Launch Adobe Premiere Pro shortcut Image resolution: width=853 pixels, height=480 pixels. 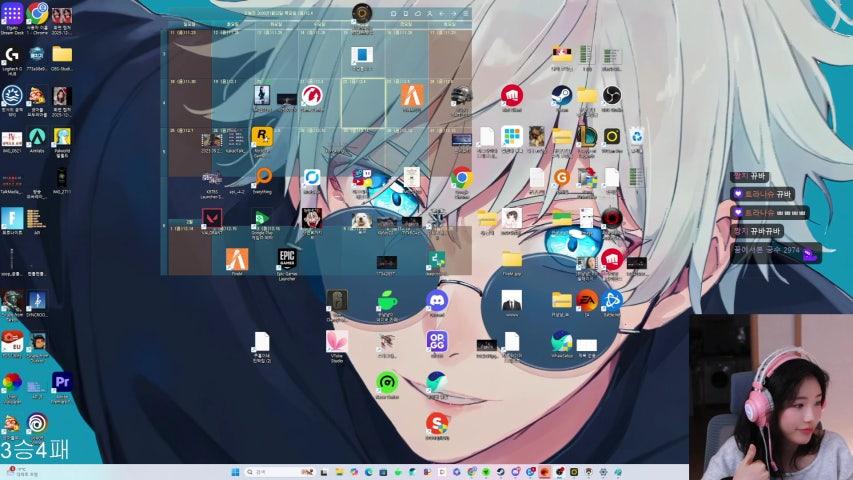[62, 382]
